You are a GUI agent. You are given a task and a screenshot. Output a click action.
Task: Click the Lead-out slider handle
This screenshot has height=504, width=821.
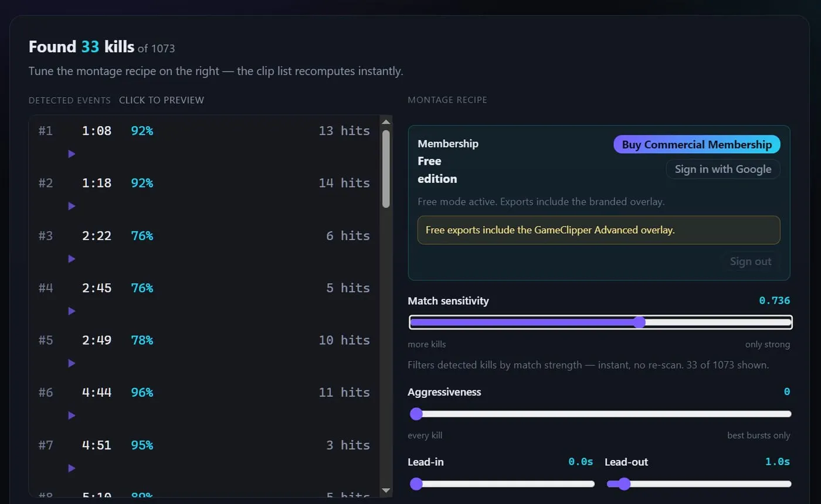click(624, 483)
